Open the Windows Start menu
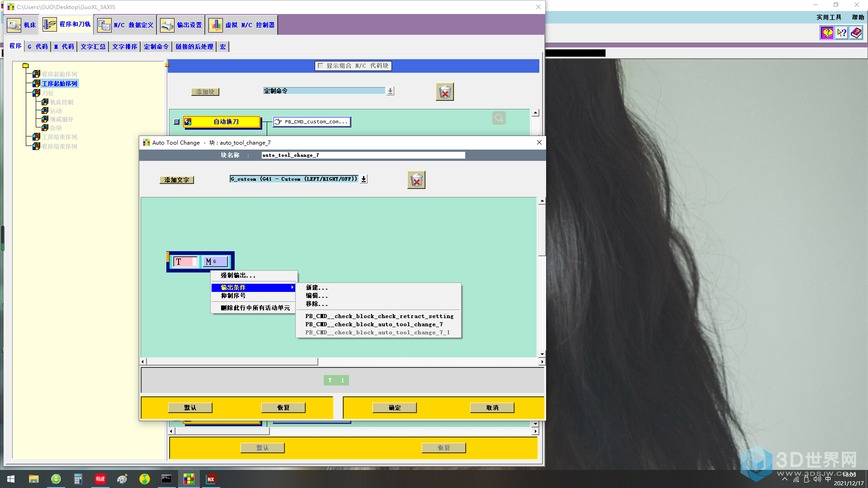 point(11,479)
